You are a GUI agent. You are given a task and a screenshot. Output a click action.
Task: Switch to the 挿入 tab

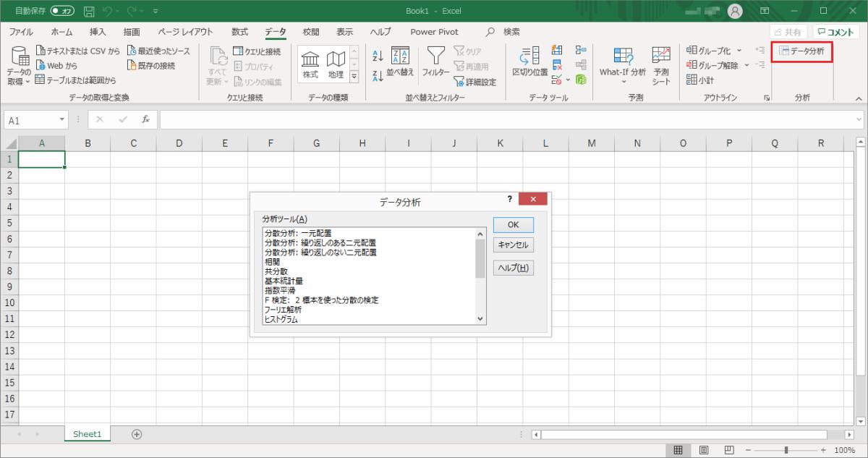pos(98,32)
